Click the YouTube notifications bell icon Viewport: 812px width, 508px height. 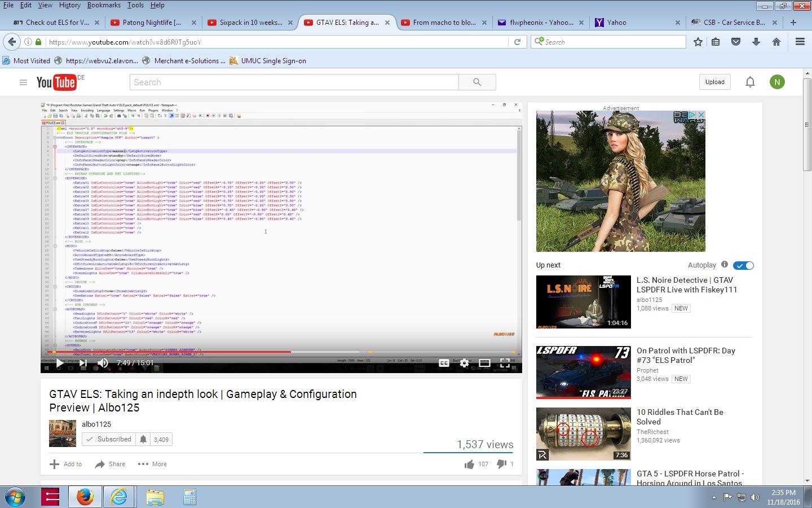click(750, 82)
